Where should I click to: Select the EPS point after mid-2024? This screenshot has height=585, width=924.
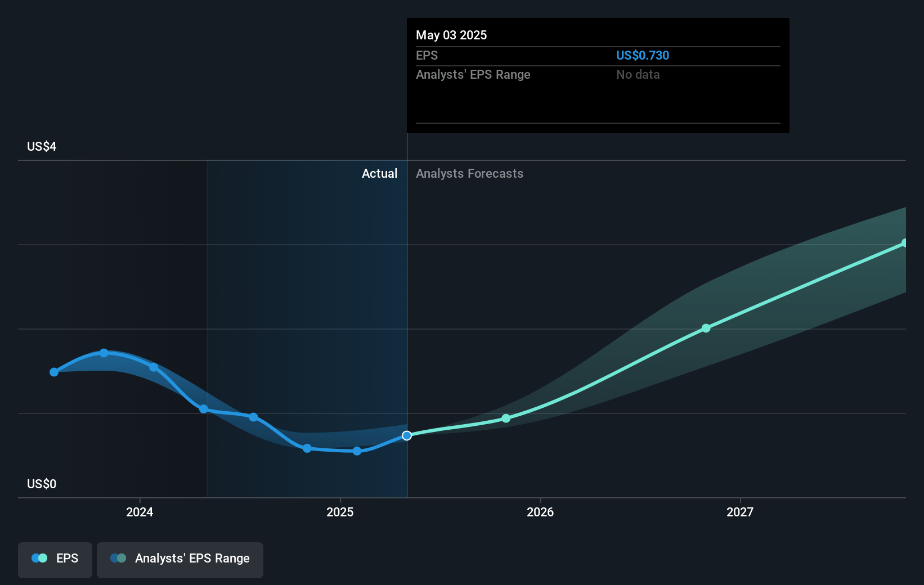coord(254,417)
